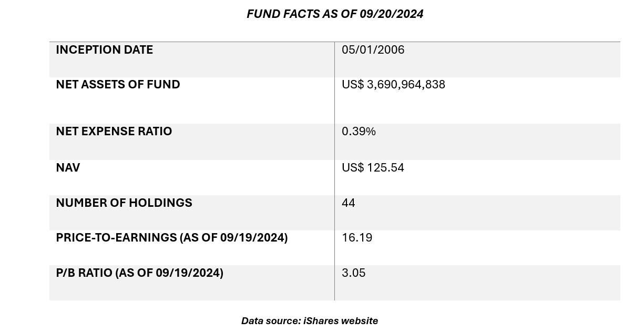Click the P/B ratio value 3.05
Viewport: 644px width, 331px height.
tap(353, 273)
